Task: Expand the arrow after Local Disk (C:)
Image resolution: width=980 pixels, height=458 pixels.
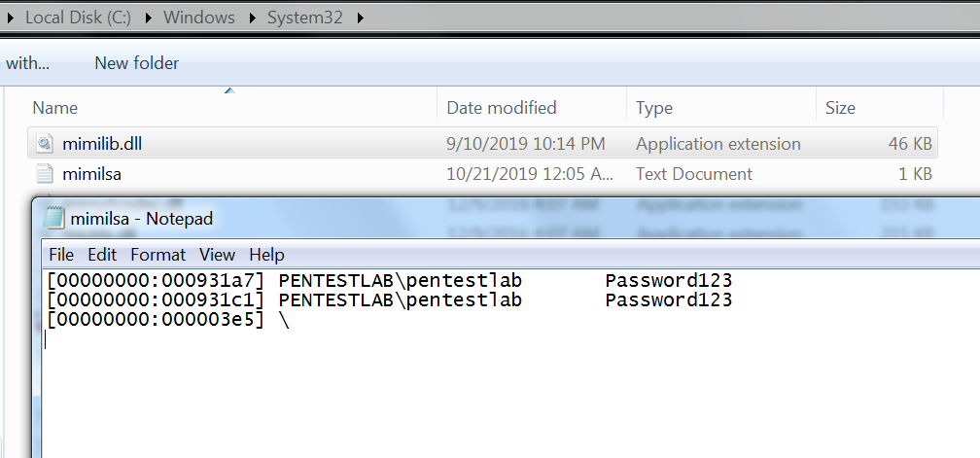Action: pos(151,18)
